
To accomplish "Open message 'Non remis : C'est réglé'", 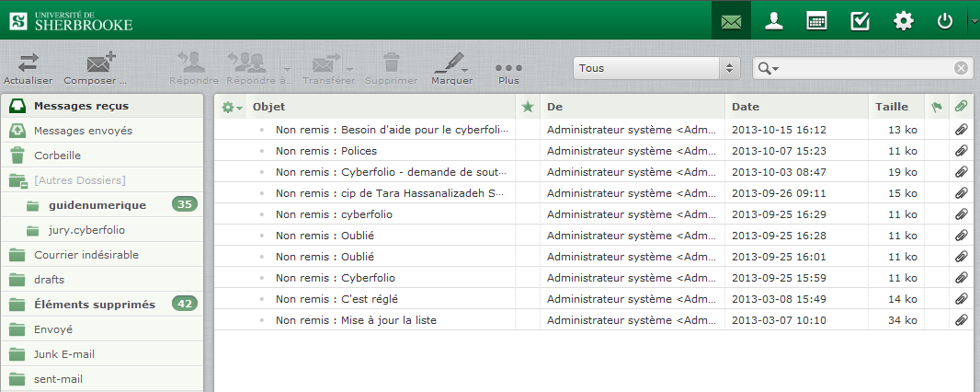I will pyautogui.click(x=336, y=299).
